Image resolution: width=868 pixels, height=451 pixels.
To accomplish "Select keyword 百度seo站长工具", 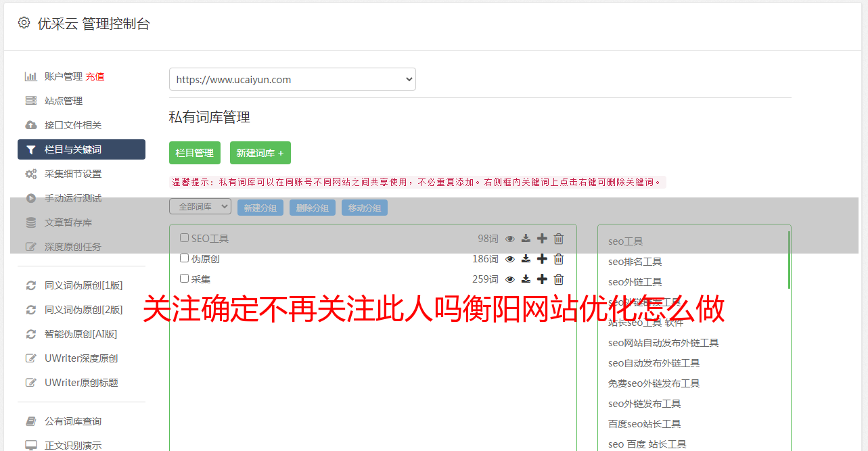I will click(644, 424).
